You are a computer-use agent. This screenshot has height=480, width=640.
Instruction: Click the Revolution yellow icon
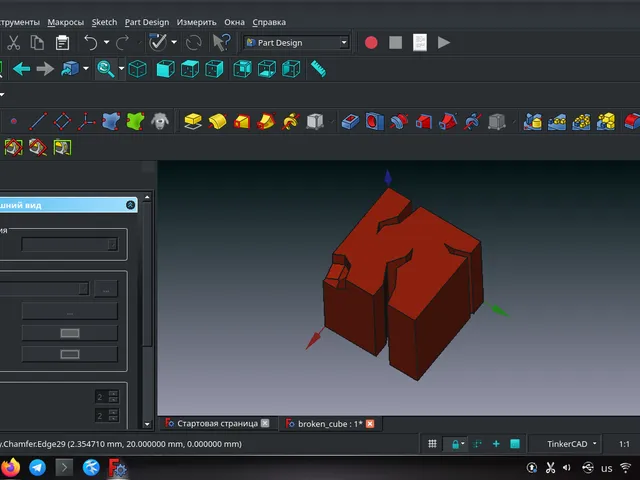click(217, 121)
